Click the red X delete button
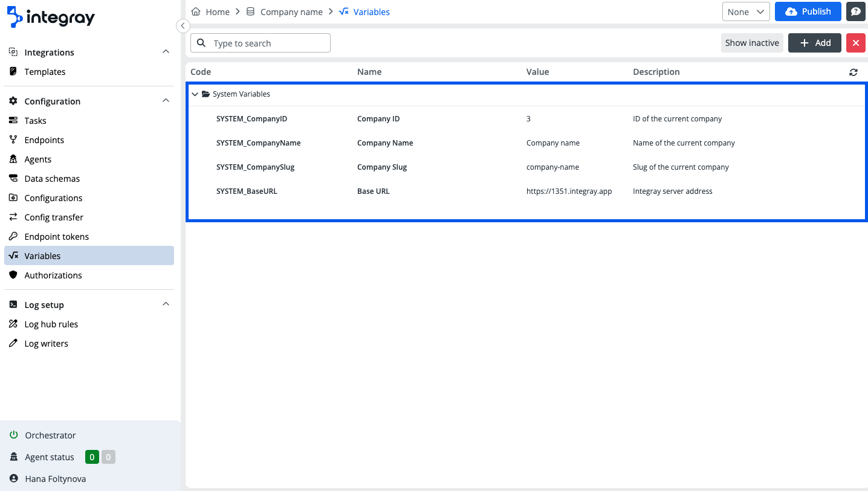This screenshot has width=868, height=491. (x=855, y=43)
